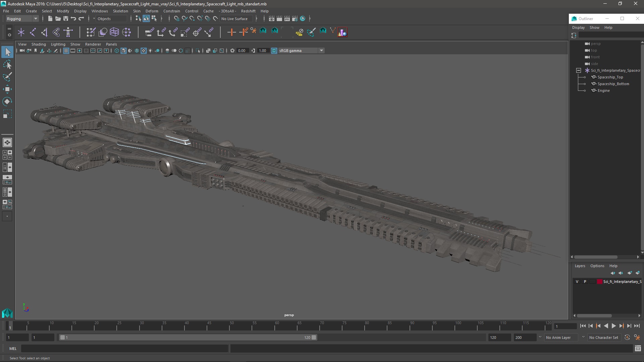Click the HumanIK skeleton figure shelf icon

68,32
